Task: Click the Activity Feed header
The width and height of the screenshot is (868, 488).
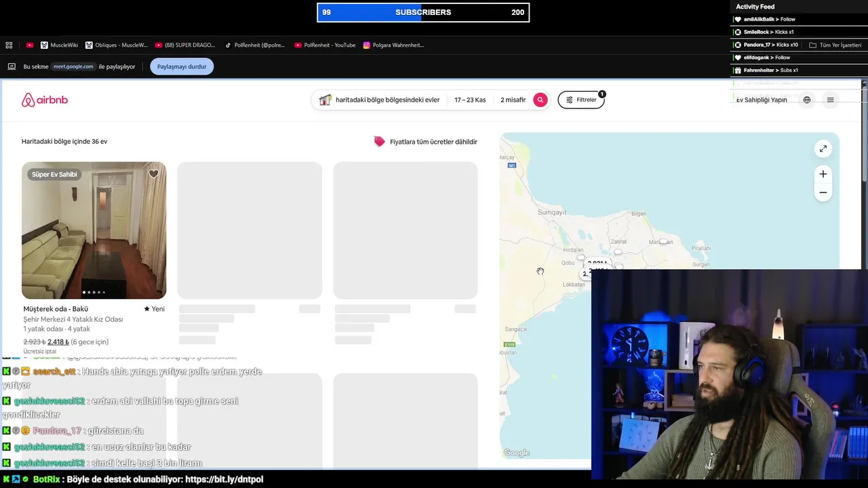Action: (x=755, y=7)
